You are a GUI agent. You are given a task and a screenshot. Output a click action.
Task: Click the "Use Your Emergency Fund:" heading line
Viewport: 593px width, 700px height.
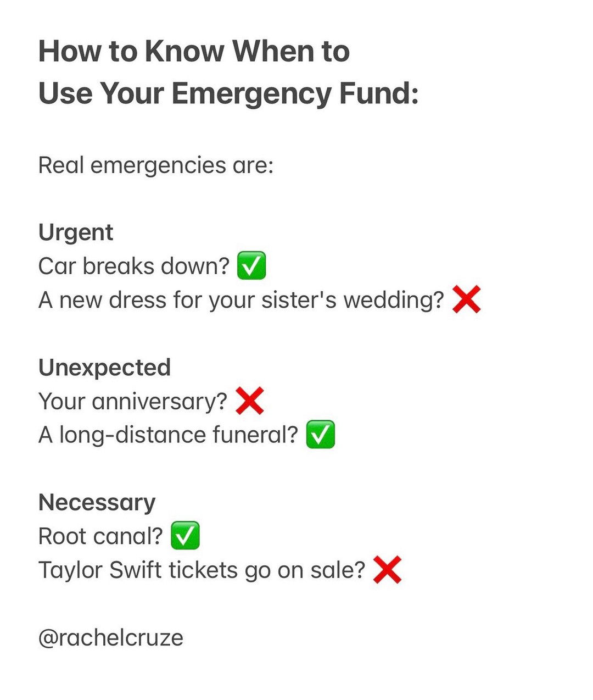click(228, 93)
